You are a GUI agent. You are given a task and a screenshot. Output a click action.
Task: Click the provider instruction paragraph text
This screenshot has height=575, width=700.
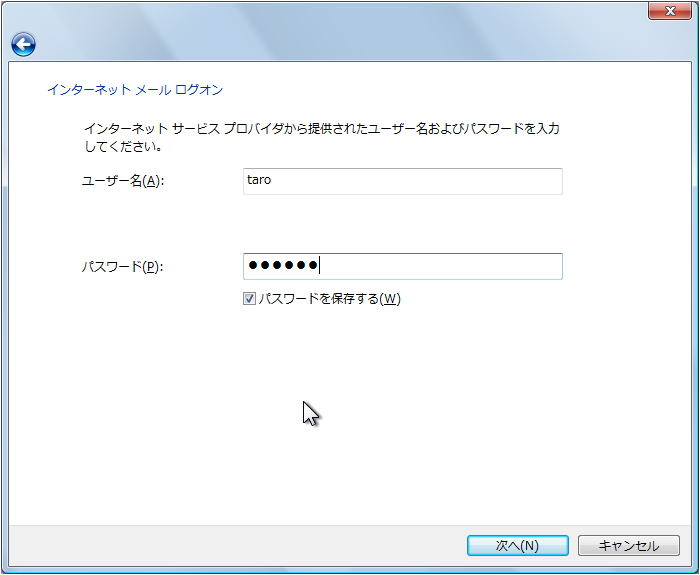(321, 138)
